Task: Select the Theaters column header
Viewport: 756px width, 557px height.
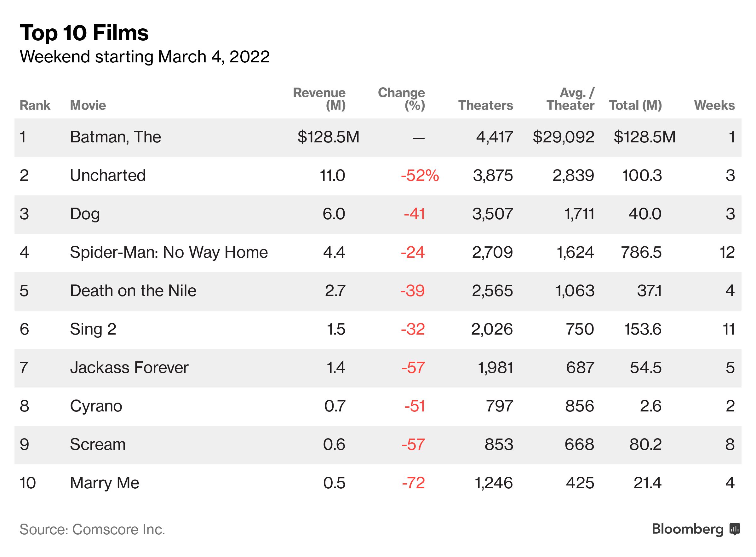Action: 485,105
